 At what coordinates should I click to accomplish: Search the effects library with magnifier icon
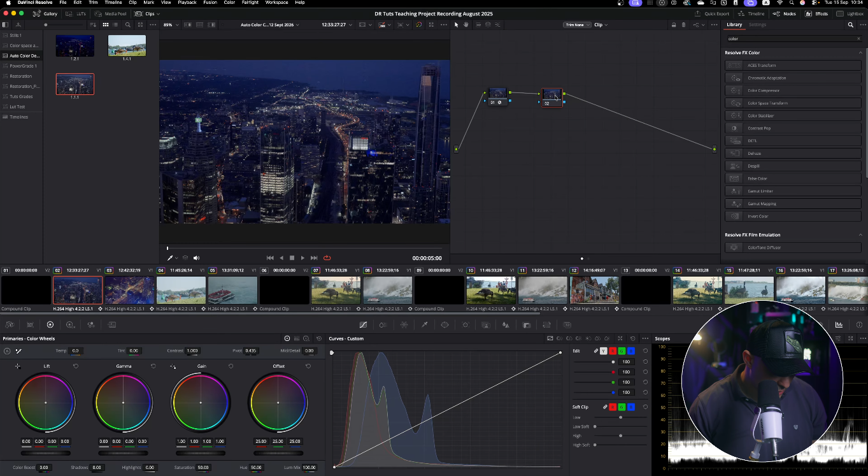click(851, 25)
